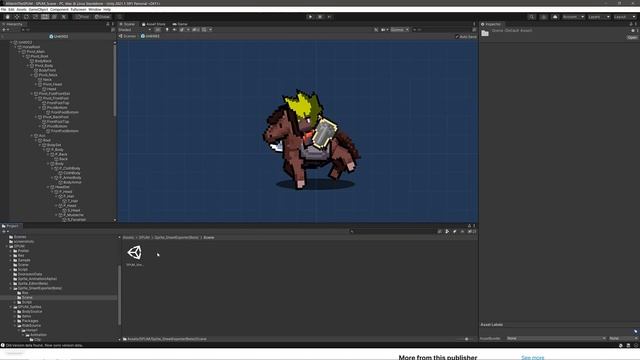Open the Layout dropdown
The image size is (640, 360).
pos(625,17)
